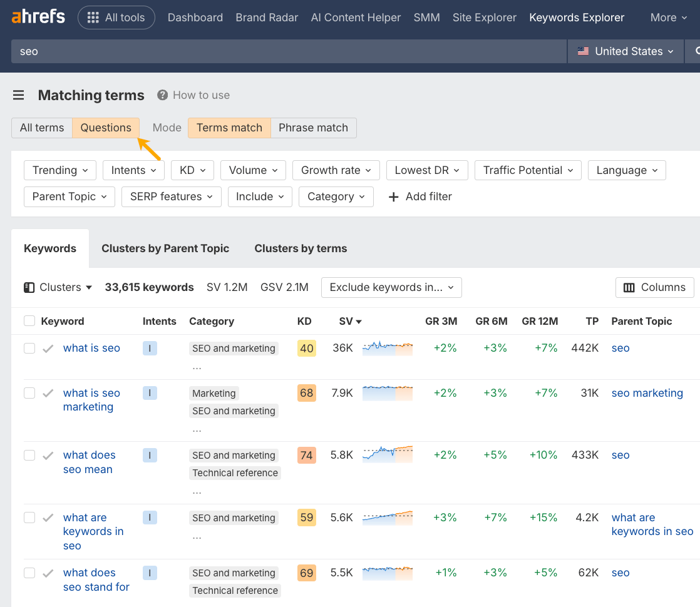Check the box for 'what does seo mean'
The image size is (700, 607).
click(29, 456)
